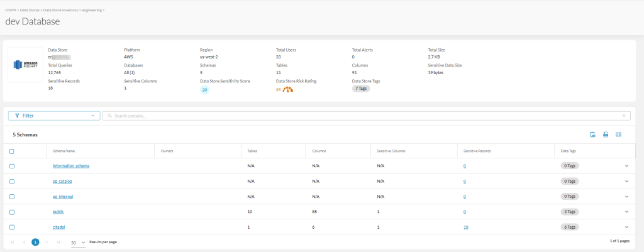Viewport: 644px width, 252px height.
Task: Open the results per page dropdown
Action: (x=78, y=243)
